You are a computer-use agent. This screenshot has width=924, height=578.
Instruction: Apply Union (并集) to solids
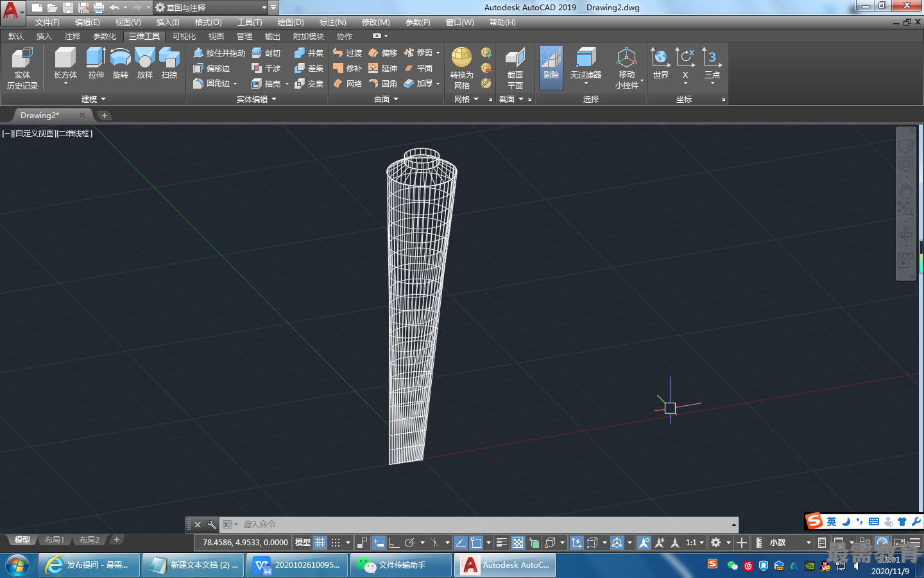tap(309, 53)
